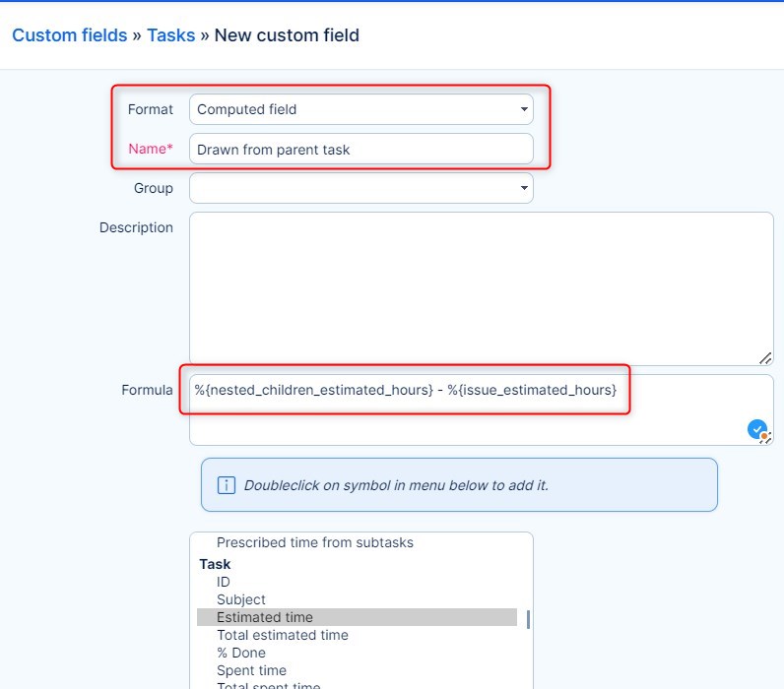Pick Total estimated time symbol

click(x=282, y=635)
